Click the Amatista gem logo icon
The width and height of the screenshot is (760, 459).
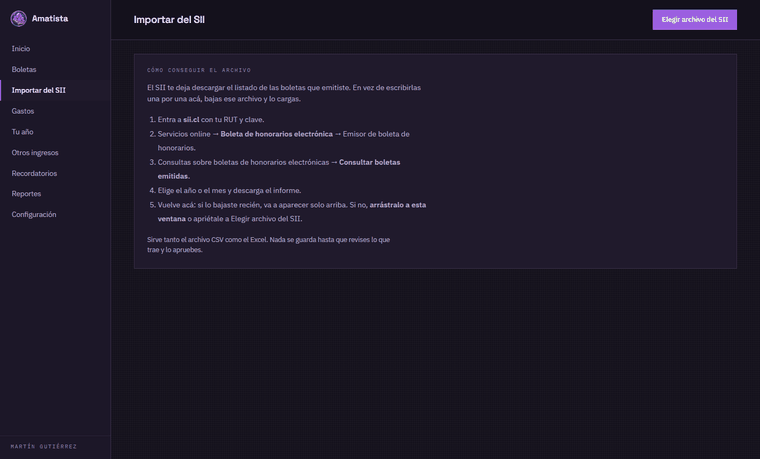click(18, 19)
